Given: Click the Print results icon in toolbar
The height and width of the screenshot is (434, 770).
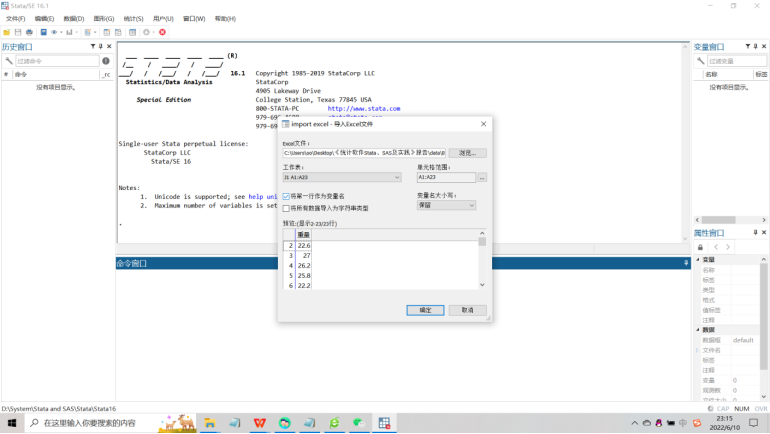Looking at the screenshot, I should click(x=29, y=32).
